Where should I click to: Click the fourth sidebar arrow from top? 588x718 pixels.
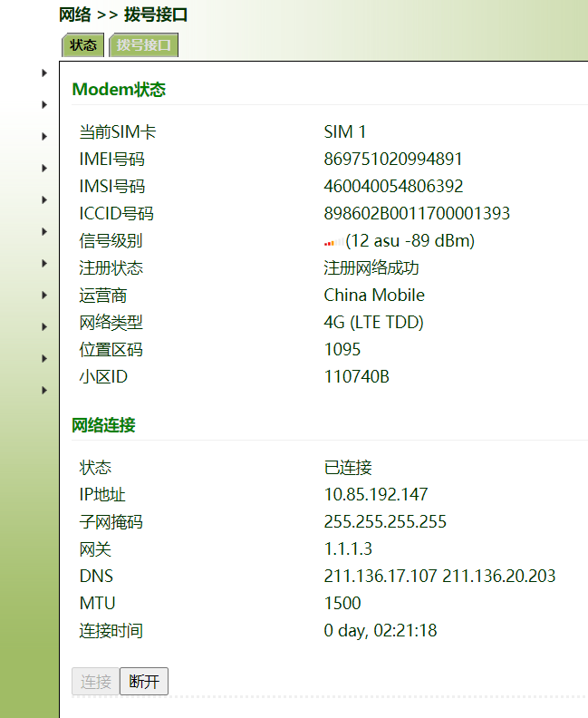pos(44,168)
